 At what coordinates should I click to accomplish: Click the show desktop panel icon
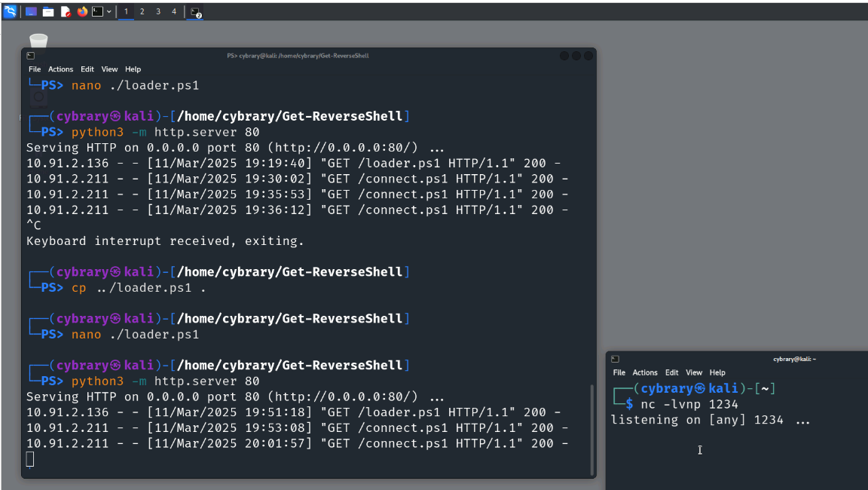point(31,11)
